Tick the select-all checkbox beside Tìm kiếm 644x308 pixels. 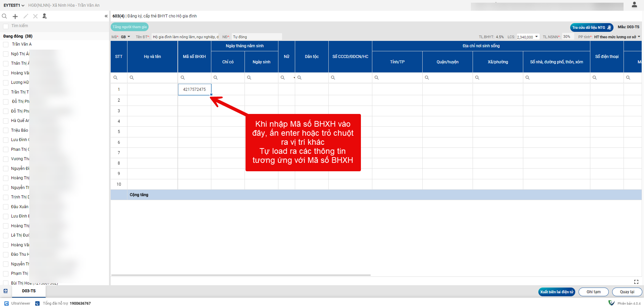point(6,26)
